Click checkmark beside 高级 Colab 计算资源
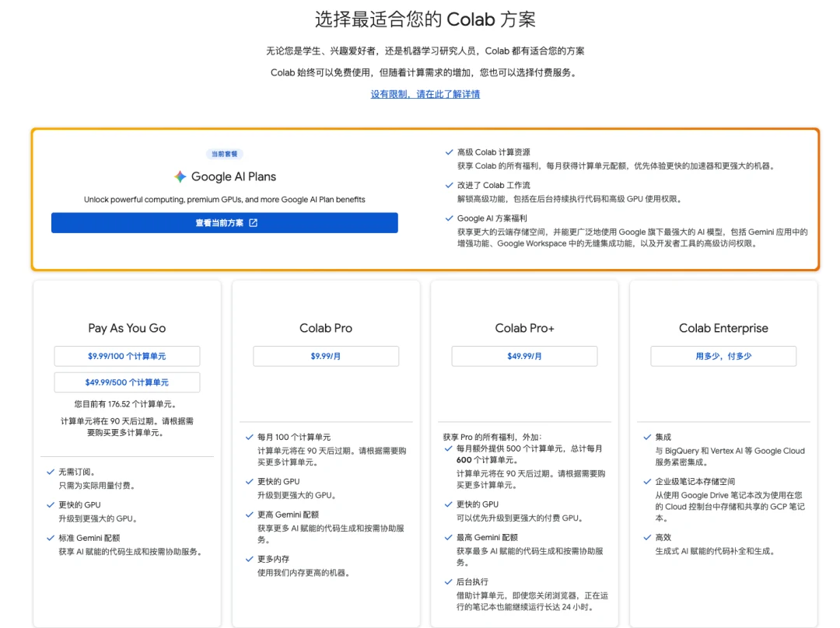 [449, 152]
